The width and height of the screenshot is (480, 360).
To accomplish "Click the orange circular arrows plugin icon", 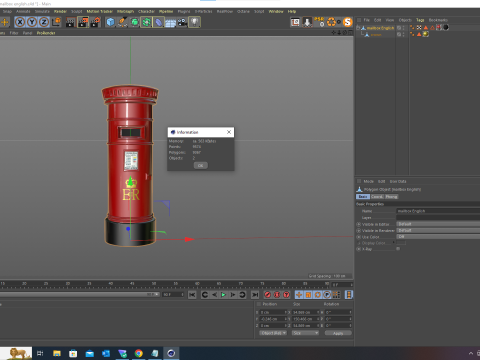I will click(x=332, y=22).
